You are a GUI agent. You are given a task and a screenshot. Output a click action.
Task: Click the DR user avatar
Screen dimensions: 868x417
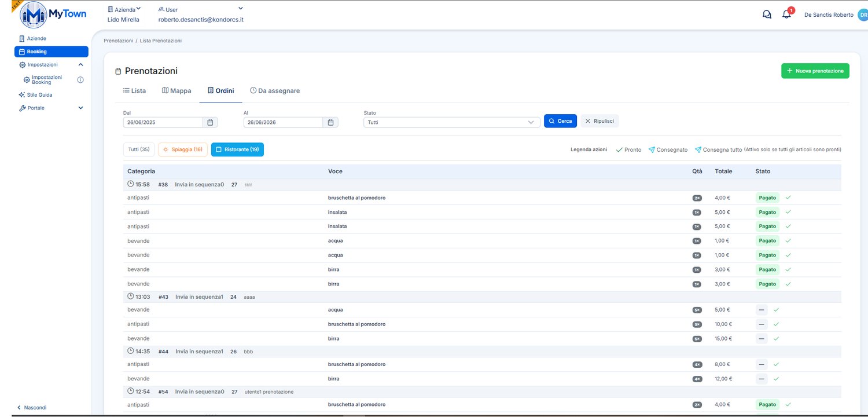(862, 14)
